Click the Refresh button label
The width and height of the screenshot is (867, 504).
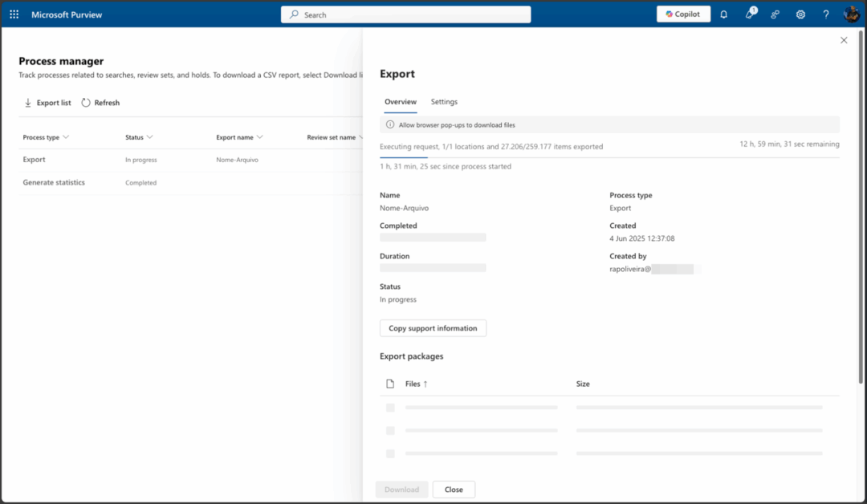tap(107, 103)
